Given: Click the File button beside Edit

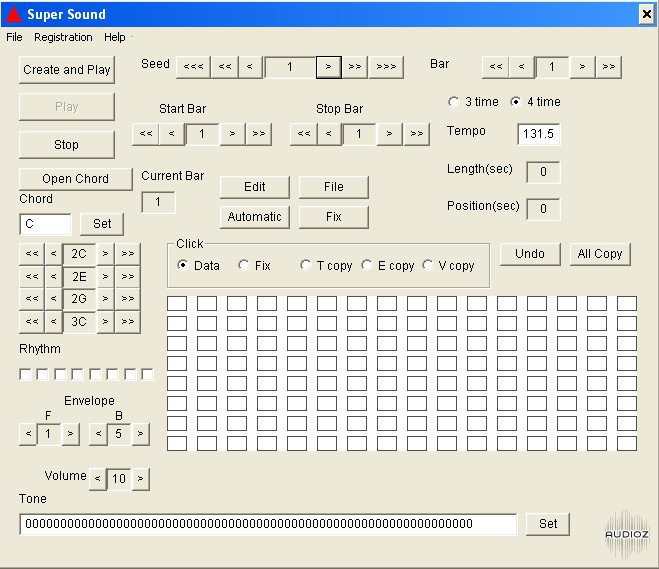Looking at the screenshot, I should coord(334,187).
